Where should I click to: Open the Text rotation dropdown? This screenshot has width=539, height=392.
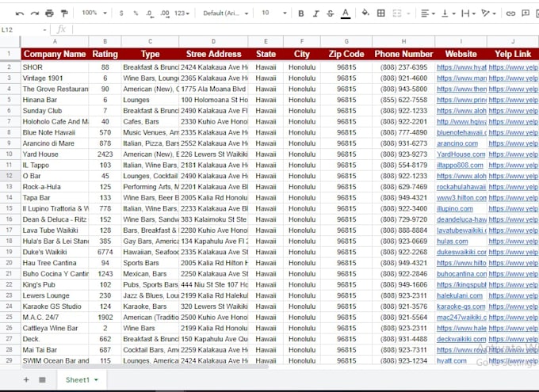click(x=488, y=13)
